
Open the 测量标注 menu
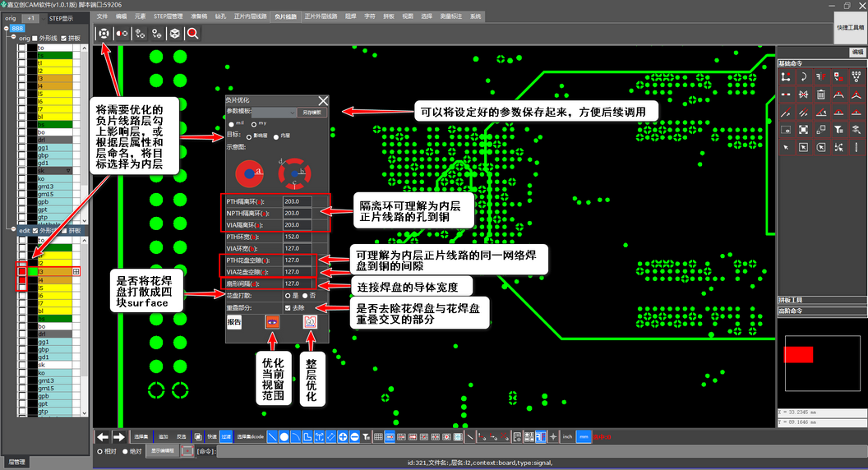(x=450, y=16)
